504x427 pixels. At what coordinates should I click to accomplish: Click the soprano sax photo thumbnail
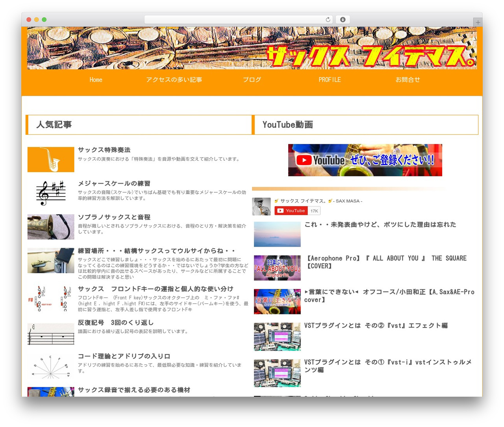pos(51,227)
